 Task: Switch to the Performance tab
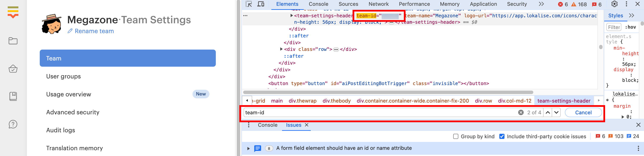tap(414, 4)
